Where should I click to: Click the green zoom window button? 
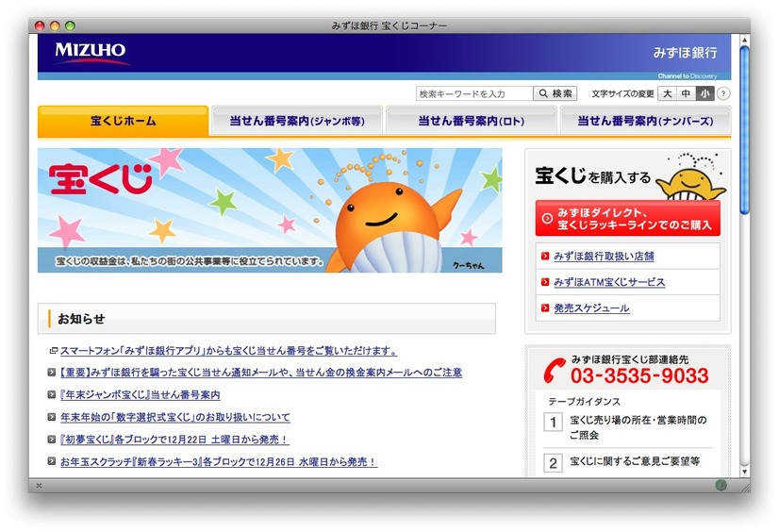point(70,25)
